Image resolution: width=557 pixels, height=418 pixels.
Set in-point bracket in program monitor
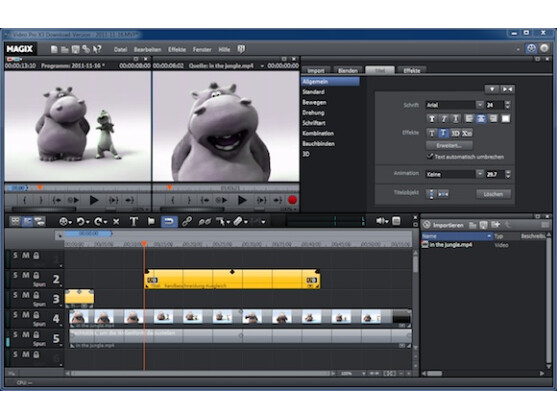click(25, 200)
